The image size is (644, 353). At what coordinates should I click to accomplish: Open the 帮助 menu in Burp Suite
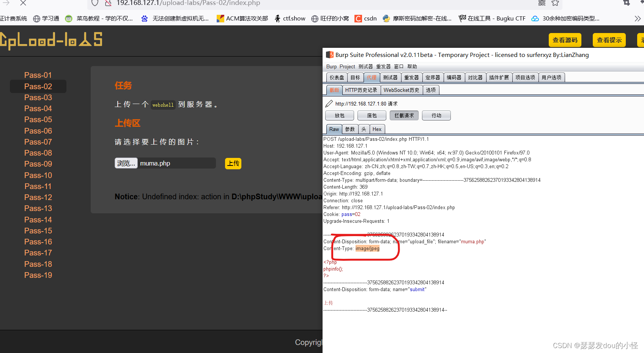[x=412, y=66]
